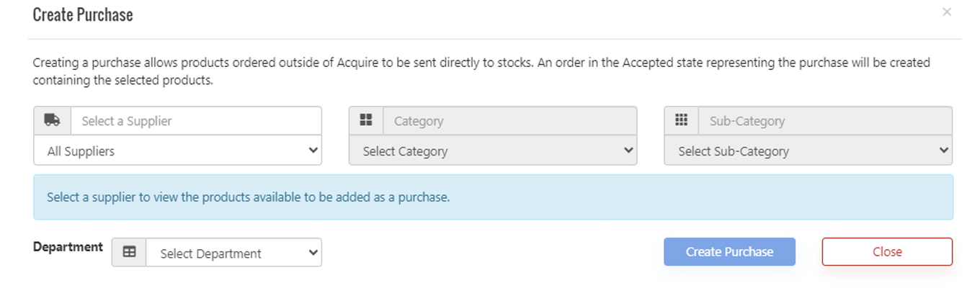
Task: Focus the Select a Supplier search field
Action: tap(196, 121)
